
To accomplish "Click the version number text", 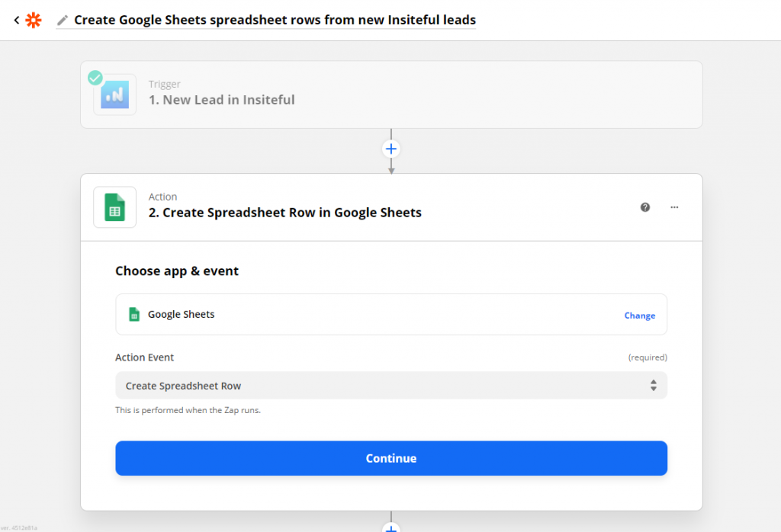I will click(19, 528).
